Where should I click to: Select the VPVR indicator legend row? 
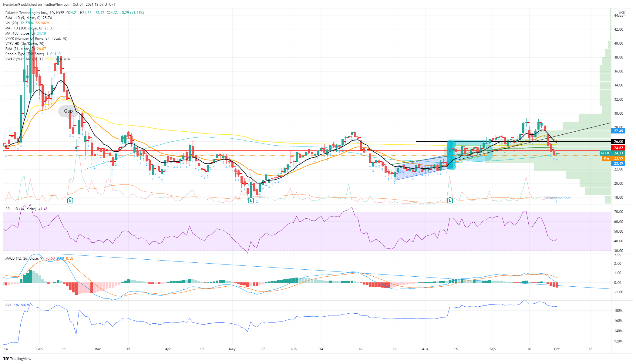(x=36, y=39)
